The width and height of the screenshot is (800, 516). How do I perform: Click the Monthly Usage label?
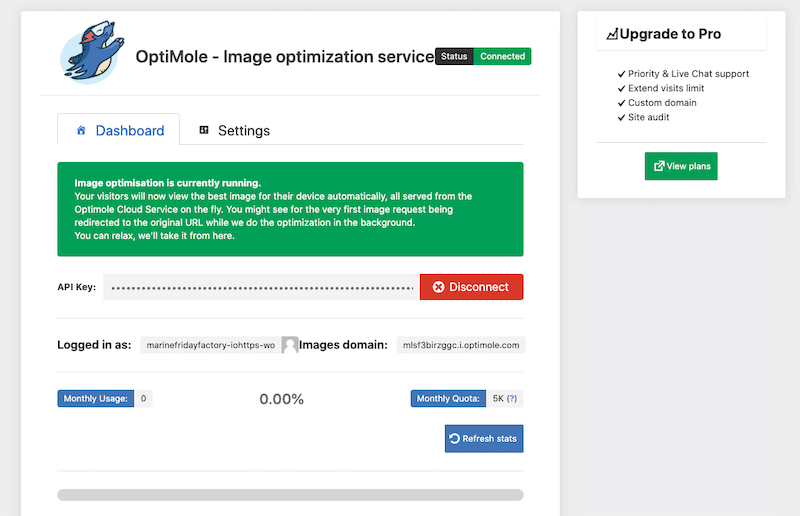[95, 399]
